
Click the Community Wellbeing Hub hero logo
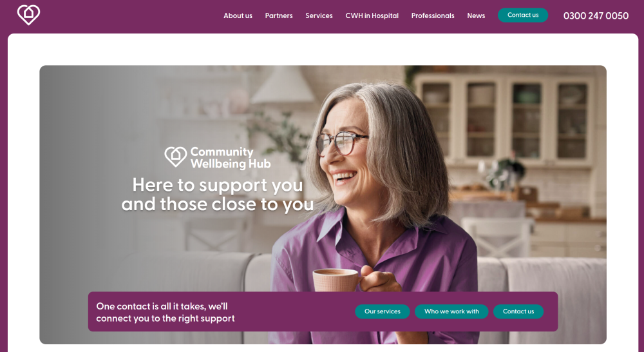pos(218,157)
